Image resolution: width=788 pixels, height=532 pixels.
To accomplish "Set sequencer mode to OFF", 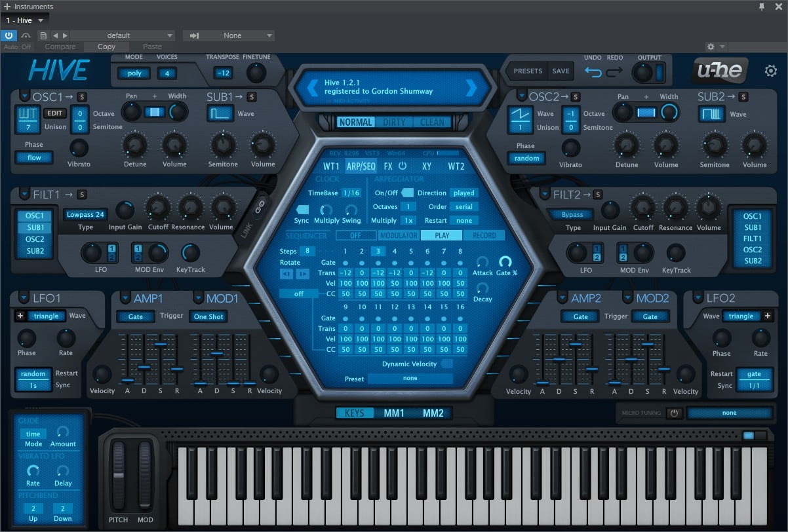I will point(355,235).
